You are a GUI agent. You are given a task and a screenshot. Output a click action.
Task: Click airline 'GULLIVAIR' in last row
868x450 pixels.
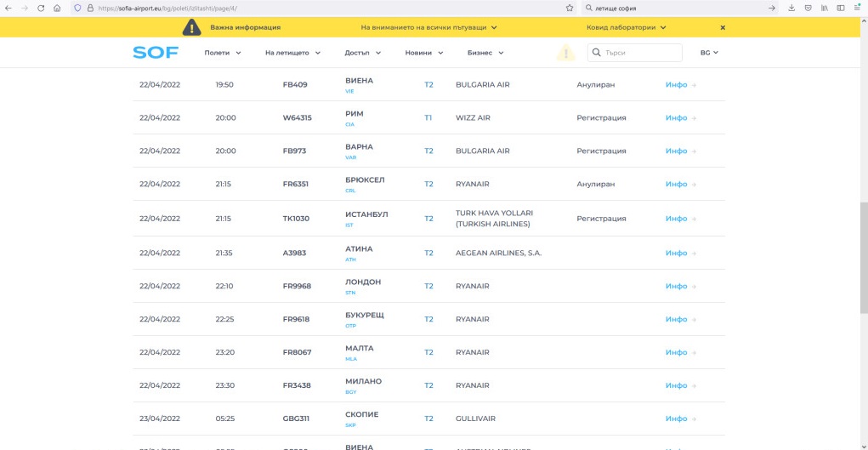(475, 419)
